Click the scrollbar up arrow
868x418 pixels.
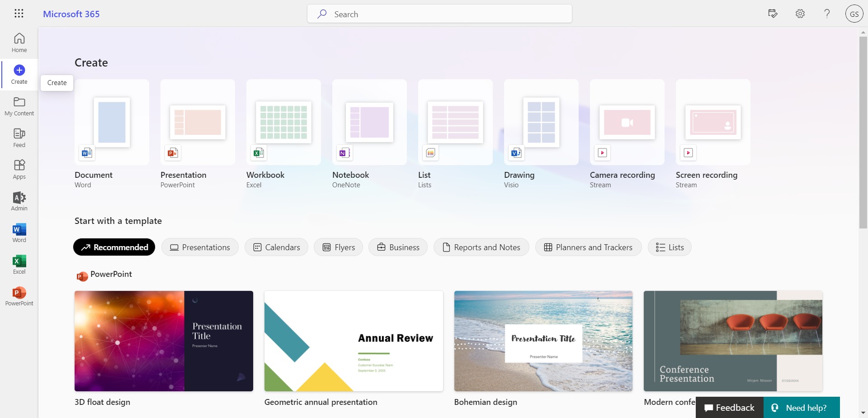(863, 32)
